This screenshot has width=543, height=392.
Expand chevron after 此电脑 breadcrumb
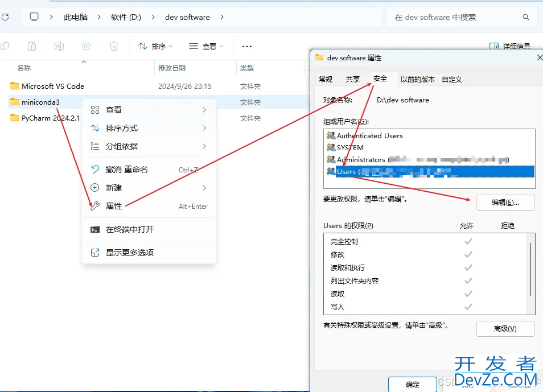coord(99,17)
